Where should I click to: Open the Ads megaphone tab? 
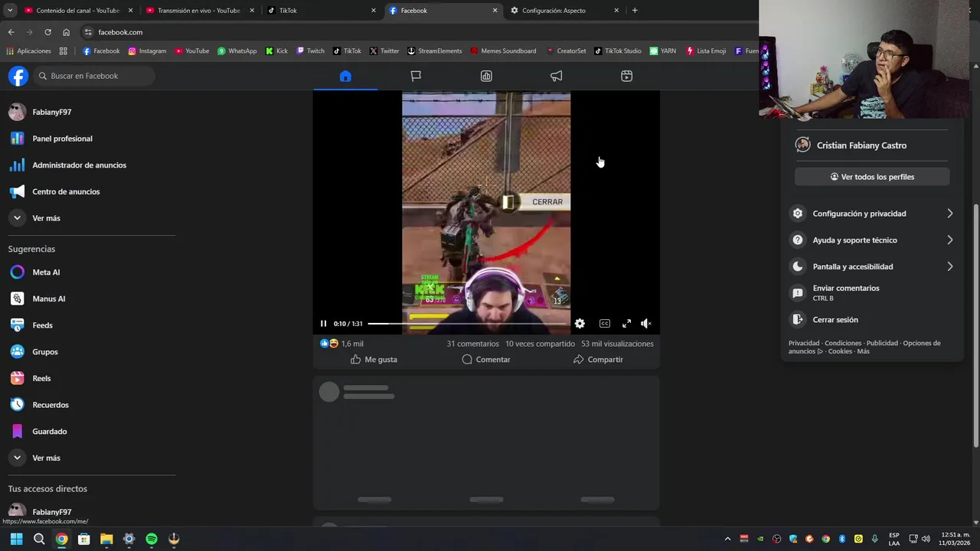[x=557, y=76]
